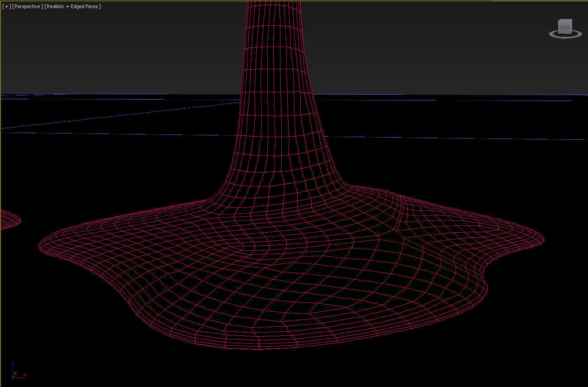Select the partial mesh object at the left edge
Image resolution: width=588 pixels, height=387 pixels.
9,220
